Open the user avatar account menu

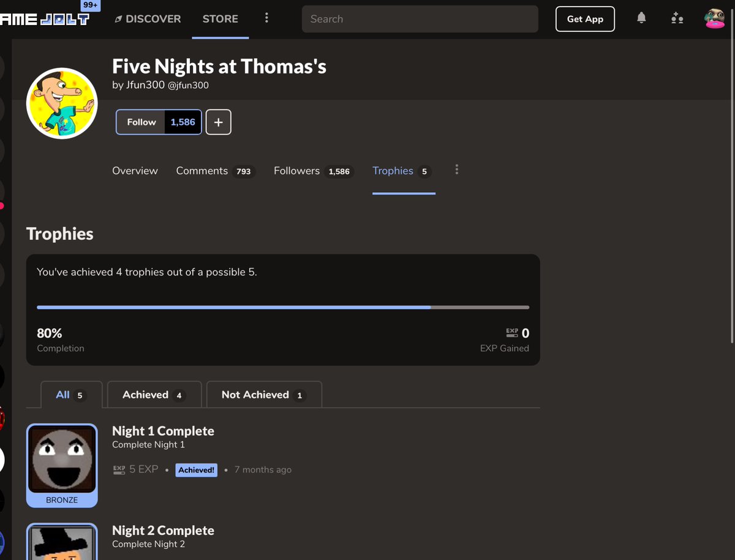tap(715, 18)
